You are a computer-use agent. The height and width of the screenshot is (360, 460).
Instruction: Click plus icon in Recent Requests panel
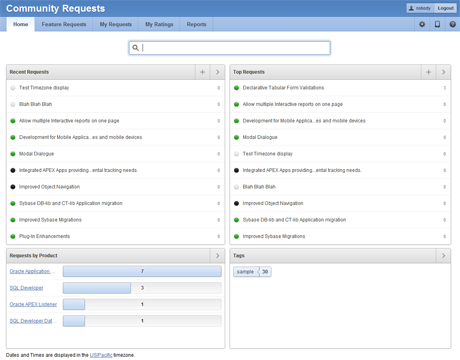(202, 72)
